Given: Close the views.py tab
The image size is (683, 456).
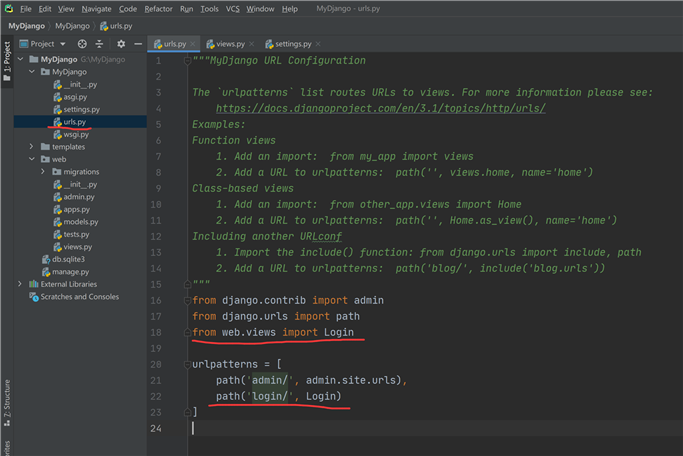Looking at the screenshot, I should point(251,44).
